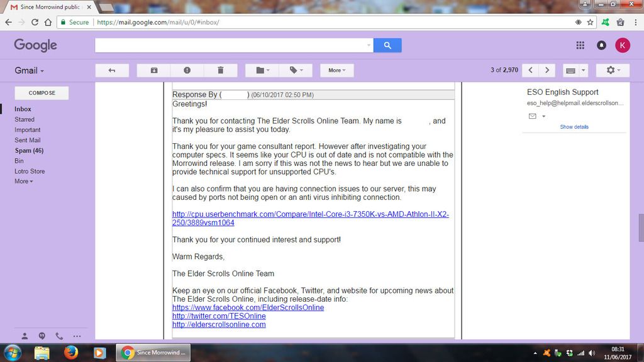Open the Spam (46) folder

tap(29, 151)
